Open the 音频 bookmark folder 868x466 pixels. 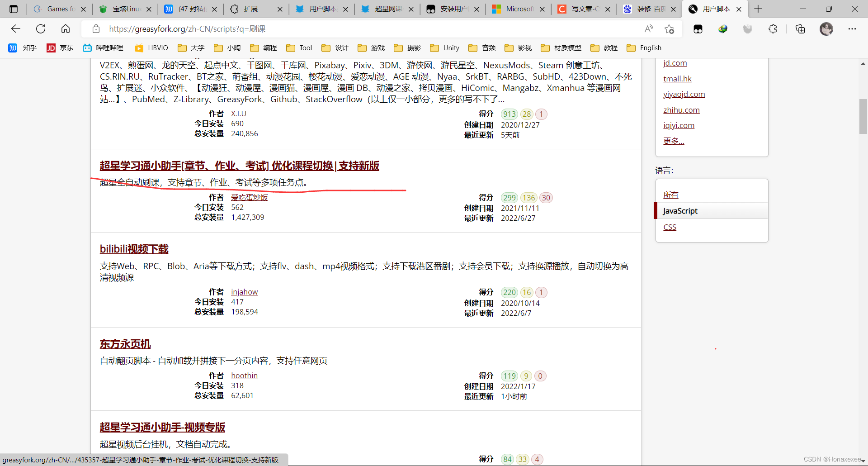click(482, 48)
